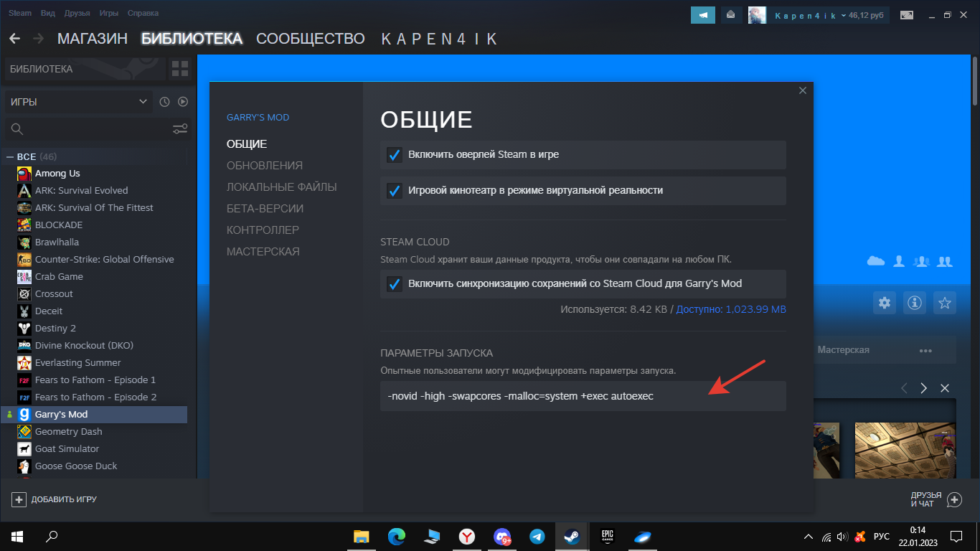Close the Garry's Mod properties dialog

(803, 90)
